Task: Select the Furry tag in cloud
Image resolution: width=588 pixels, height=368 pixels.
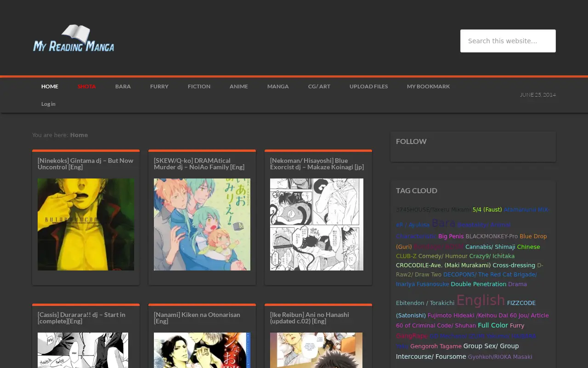Action: coord(517,326)
